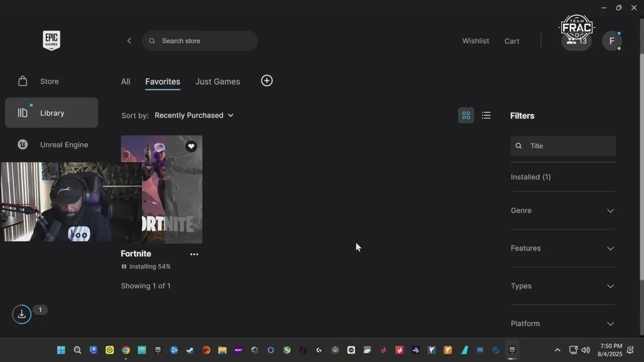Image resolution: width=644 pixels, height=362 pixels.
Task: Click the Fortnite game cover
Action: tap(162, 189)
